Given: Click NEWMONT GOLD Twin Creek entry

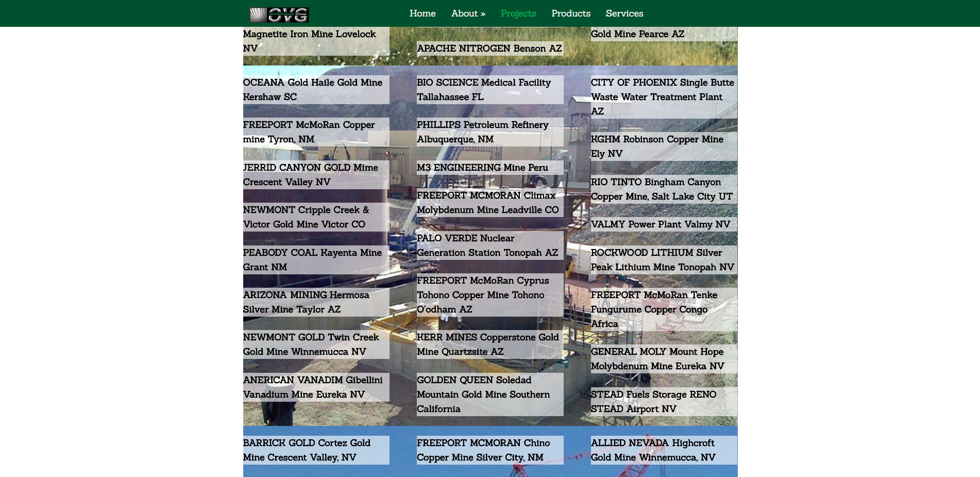Looking at the screenshot, I should pos(316,344).
